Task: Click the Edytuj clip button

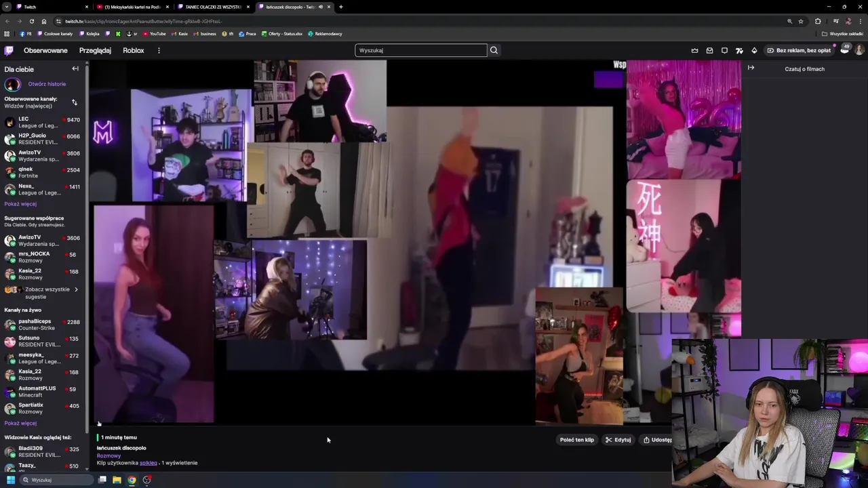Action: click(x=618, y=440)
